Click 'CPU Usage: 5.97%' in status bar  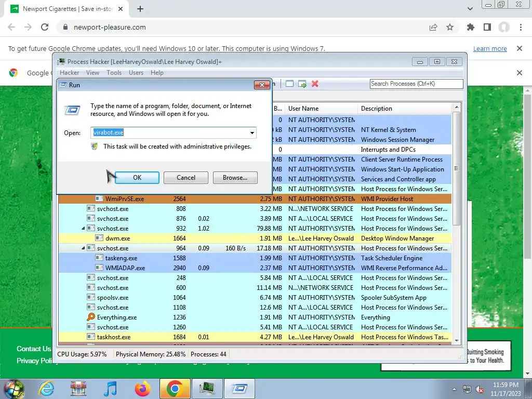(x=82, y=354)
